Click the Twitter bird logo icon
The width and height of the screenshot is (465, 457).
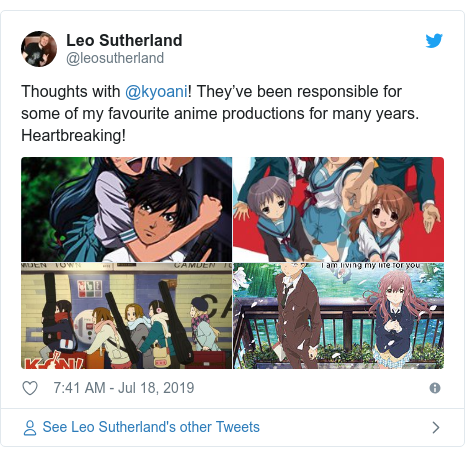click(434, 41)
